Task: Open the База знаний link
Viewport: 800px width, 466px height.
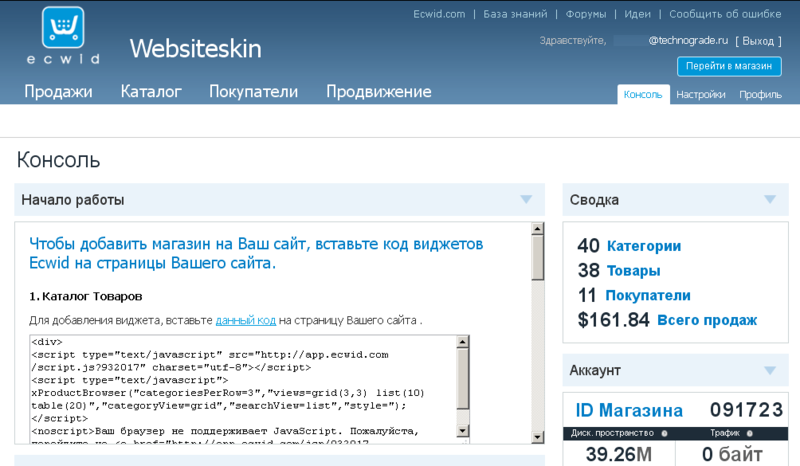Action: 515,14
